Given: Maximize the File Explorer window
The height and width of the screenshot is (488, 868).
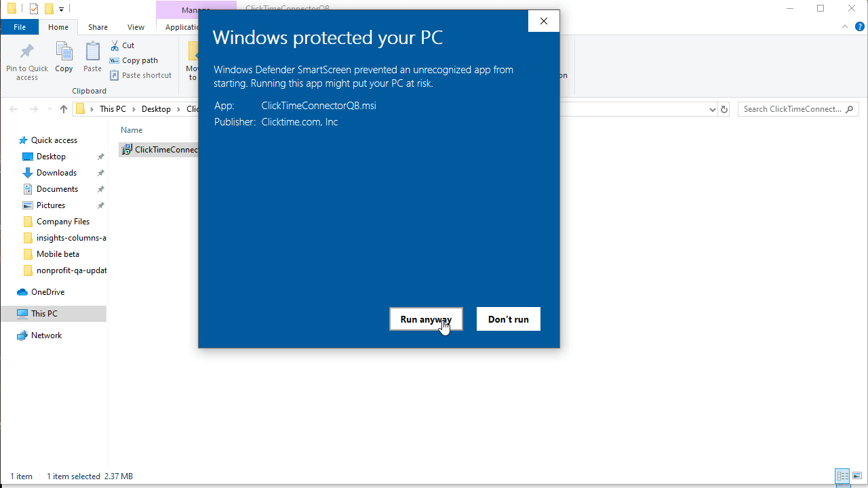Looking at the screenshot, I should (x=821, y=9).
